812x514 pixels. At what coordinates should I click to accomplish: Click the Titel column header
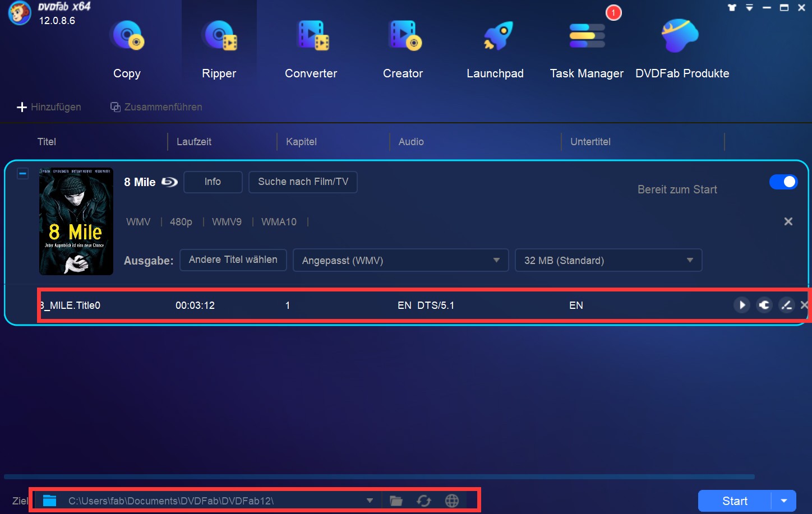(x=47, y=142)
